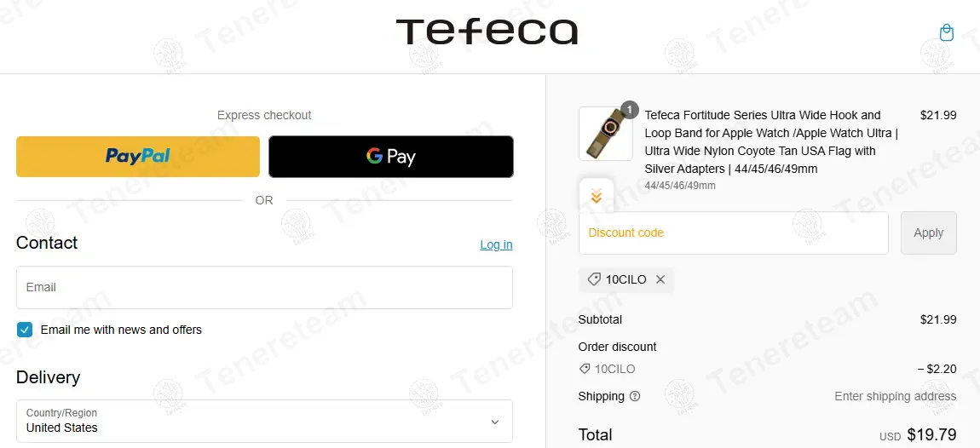Click the order discount tag icon
Image resolution: width=980 pixels, height=448 pixels.
click(x=585, y=369)
